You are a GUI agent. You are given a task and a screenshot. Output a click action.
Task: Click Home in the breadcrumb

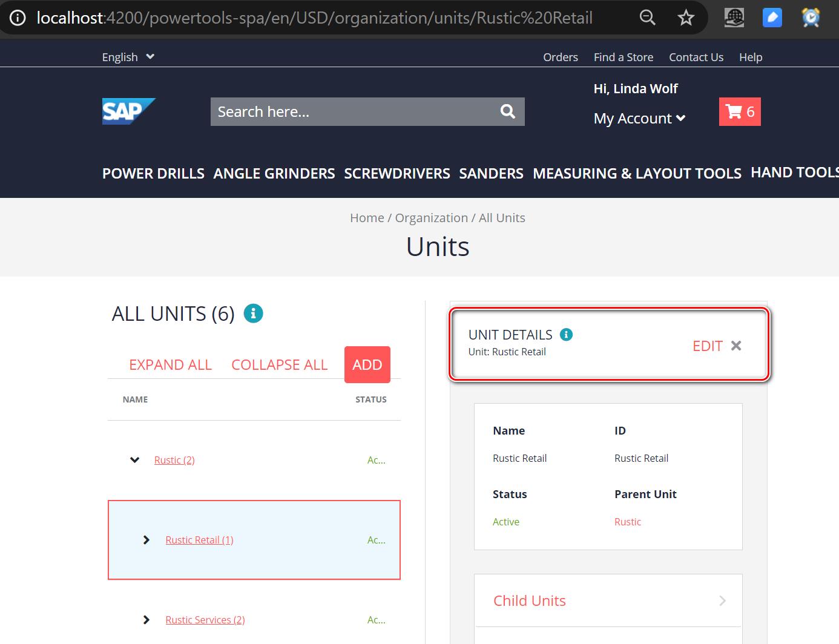[367, 218]
